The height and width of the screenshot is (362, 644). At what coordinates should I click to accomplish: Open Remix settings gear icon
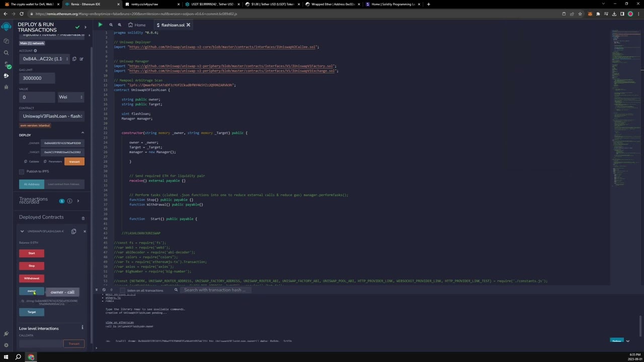[6, 345]
